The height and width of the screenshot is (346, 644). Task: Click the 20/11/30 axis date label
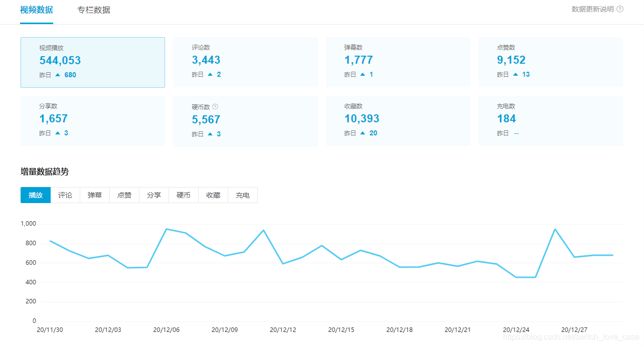[x=50, y=330]
